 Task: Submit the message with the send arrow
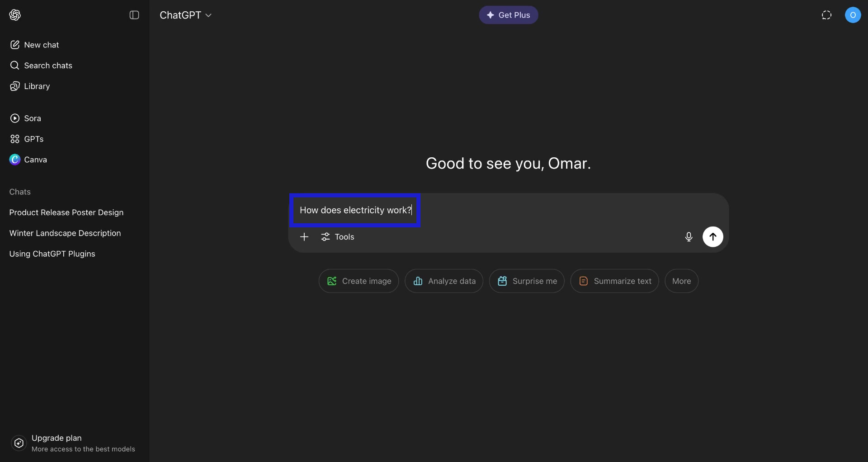point(713,236)
